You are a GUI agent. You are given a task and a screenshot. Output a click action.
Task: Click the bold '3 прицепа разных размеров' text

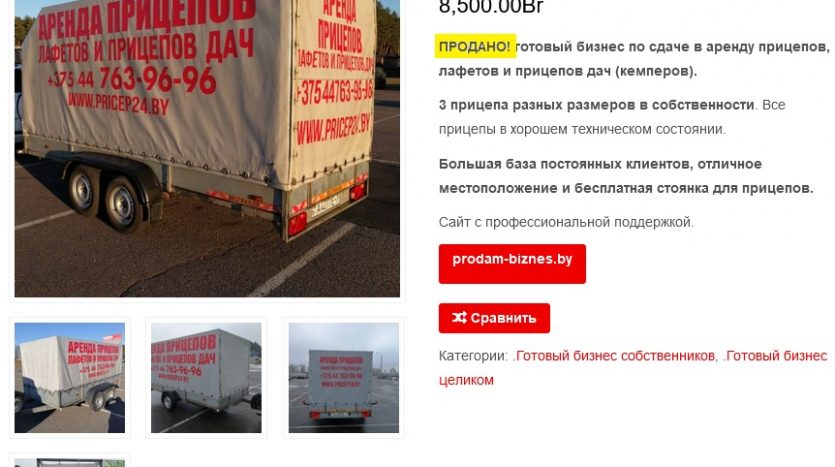pyautogui.click(x=596, y=105)
